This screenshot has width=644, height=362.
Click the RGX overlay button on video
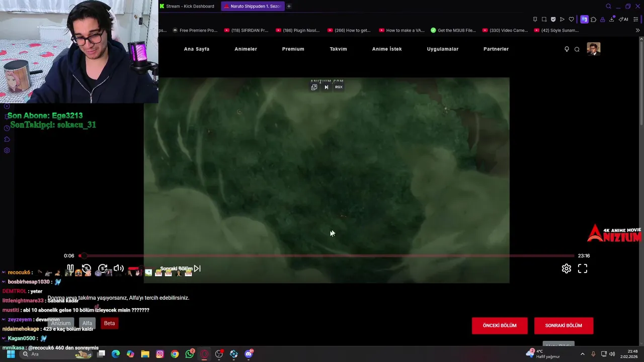coord(339,87)
